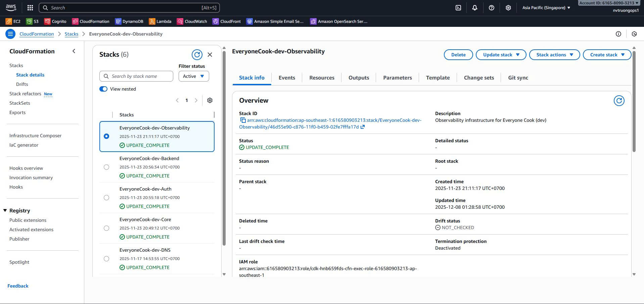The height and width of the screenshot is (304, 644).
Task: Open the CloudFront service shortcut
Action: (x=227, y=21)
